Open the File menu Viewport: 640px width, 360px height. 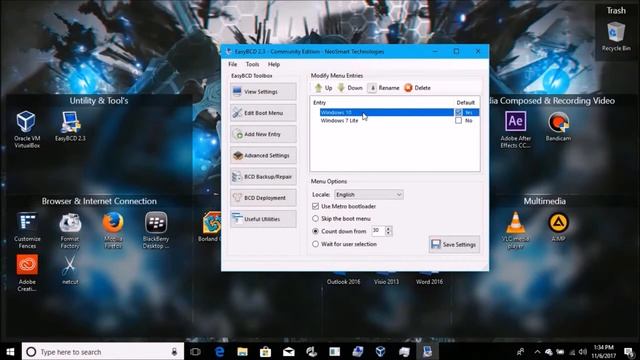(233, 64)
